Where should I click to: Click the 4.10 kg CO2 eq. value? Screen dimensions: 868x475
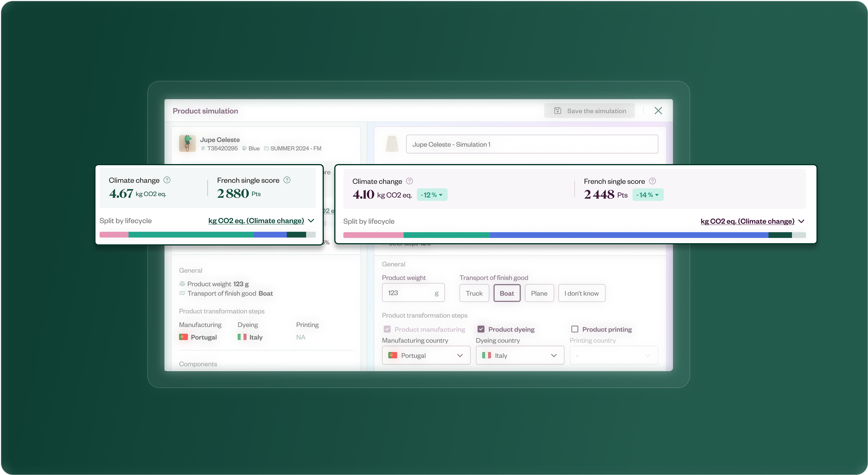click(382, 195)
